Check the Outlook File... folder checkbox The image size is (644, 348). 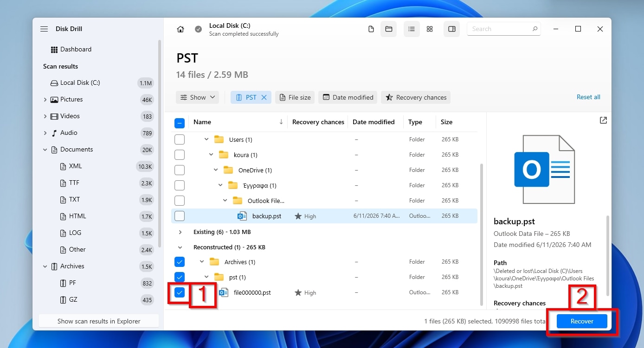pyautogui.click(x=180, y=201)
